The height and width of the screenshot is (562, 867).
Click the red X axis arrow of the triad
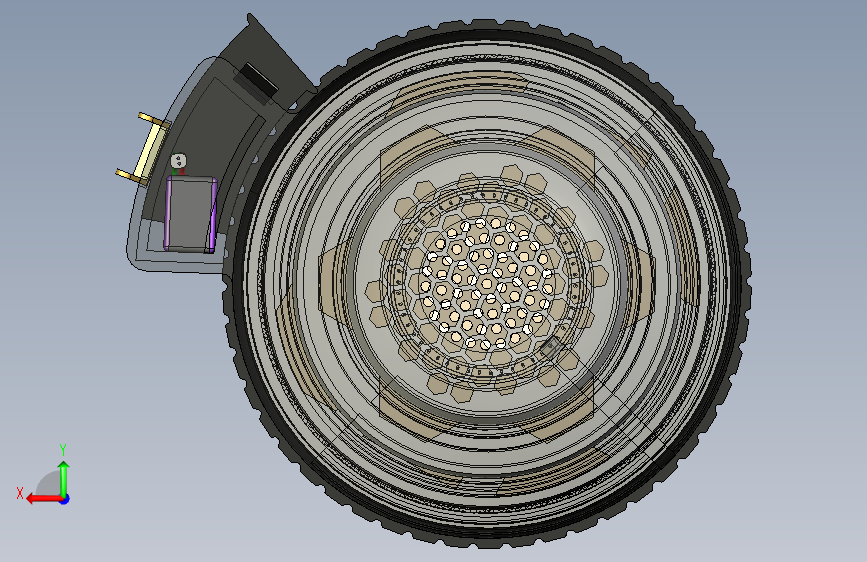click(43, 499)
